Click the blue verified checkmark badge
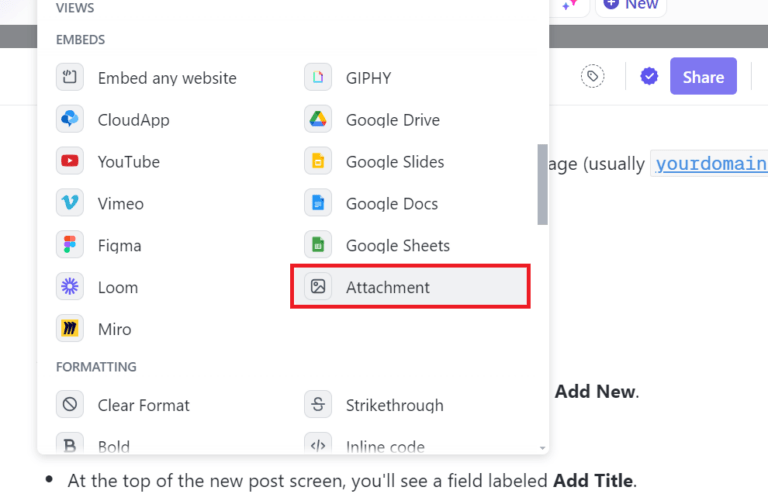The image size is (768, 494). (x=649, y=77)
